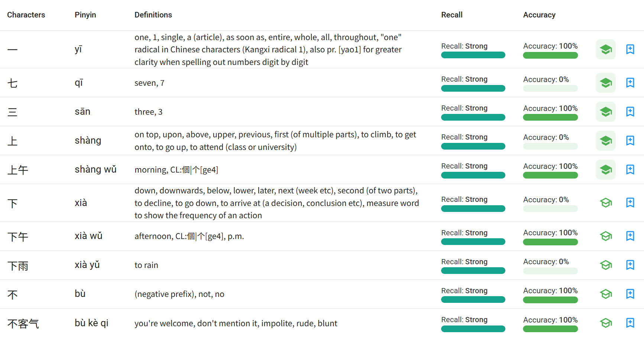Click the filled graduation cap for 上
Screen dimensions: 644x337
[x=606, y=141]
